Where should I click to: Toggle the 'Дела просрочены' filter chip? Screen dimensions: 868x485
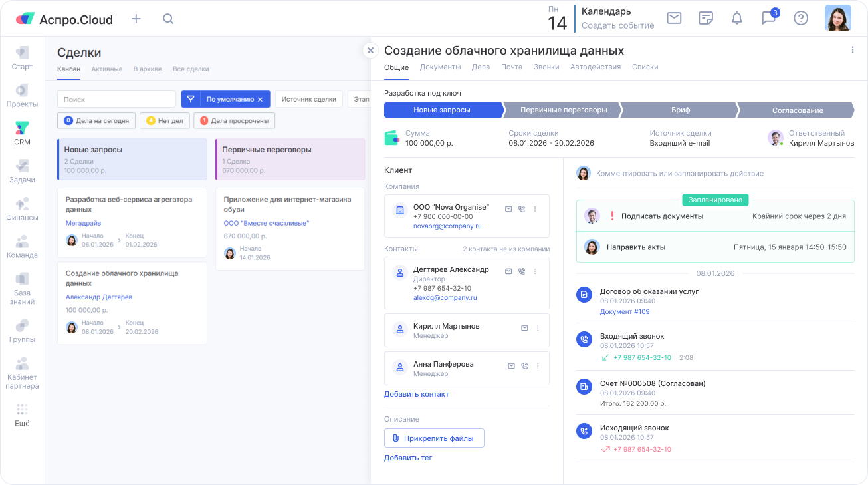pos(234,121)
